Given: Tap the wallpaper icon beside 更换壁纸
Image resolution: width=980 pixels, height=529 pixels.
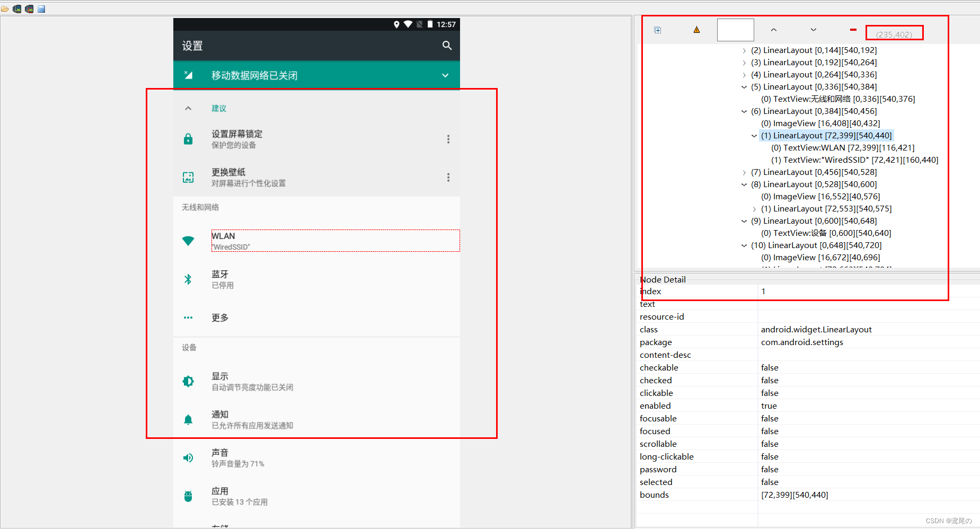Looking at the screenshot, I should (x=188, y=177).
